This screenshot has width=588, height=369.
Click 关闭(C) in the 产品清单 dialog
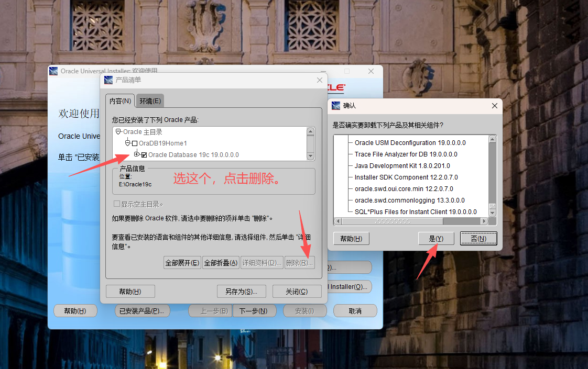pyautogui.click(x=297, y=292)
